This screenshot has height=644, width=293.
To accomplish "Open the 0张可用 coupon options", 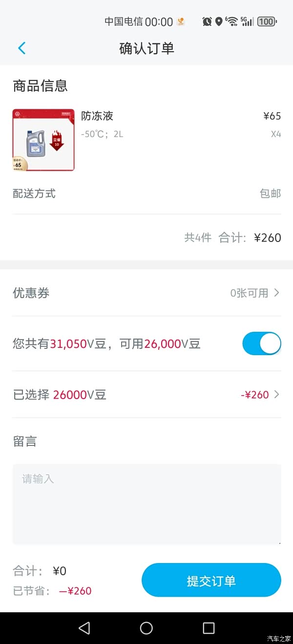I will [249, 293].
